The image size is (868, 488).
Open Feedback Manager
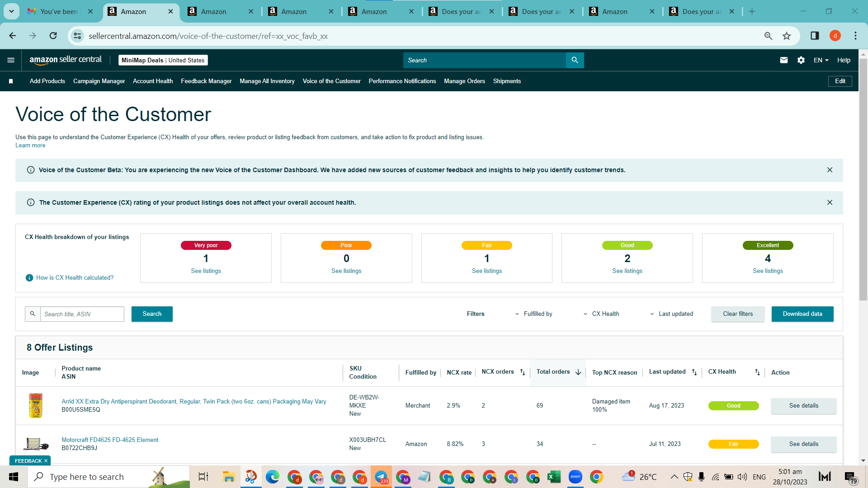click(206, 81)
